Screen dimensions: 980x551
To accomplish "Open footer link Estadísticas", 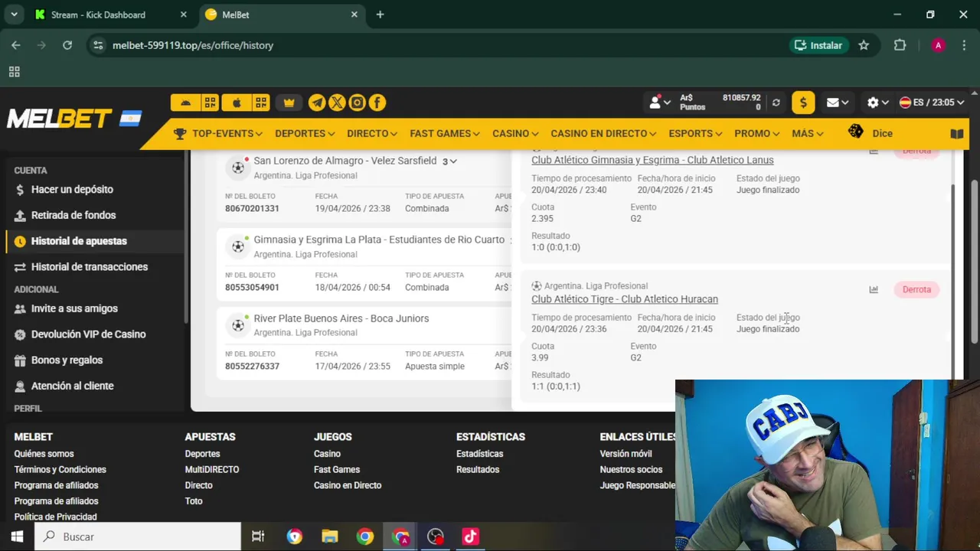I will pyautogui.click(x=480, y=454).
